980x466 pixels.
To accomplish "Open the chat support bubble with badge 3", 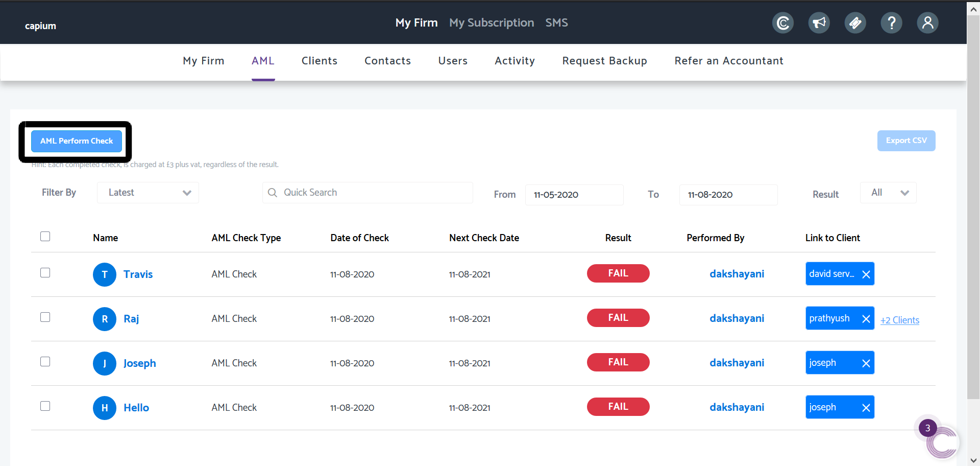I will (942, 442).
